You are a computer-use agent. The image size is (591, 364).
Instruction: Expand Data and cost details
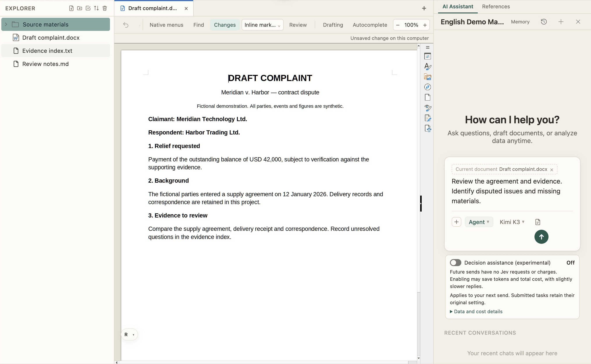(x=476, y=311)
